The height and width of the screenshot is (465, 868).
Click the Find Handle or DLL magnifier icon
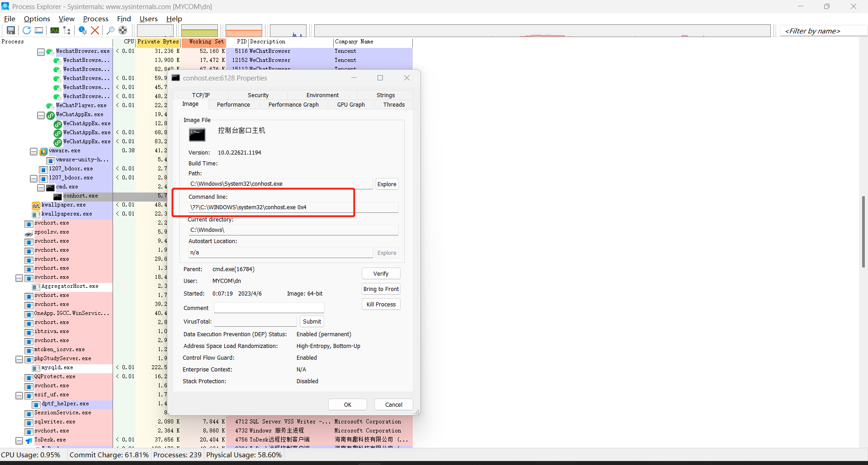(110, 30)
